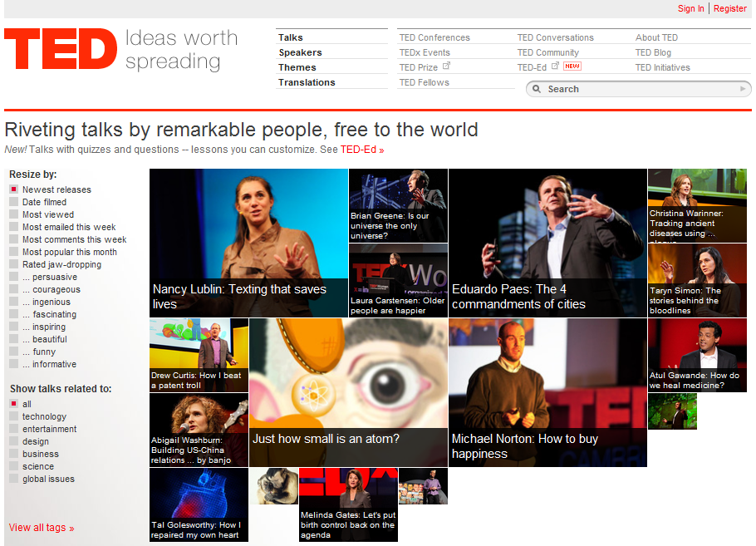756x546 pixels.
Task: Select the ingenious rating option
Action: (x=13, y=302)
